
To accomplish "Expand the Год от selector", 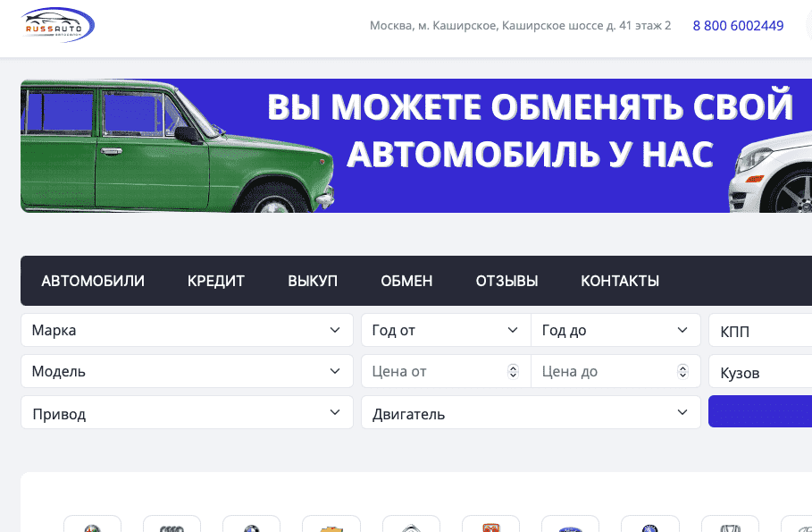I will coord(445,329).
